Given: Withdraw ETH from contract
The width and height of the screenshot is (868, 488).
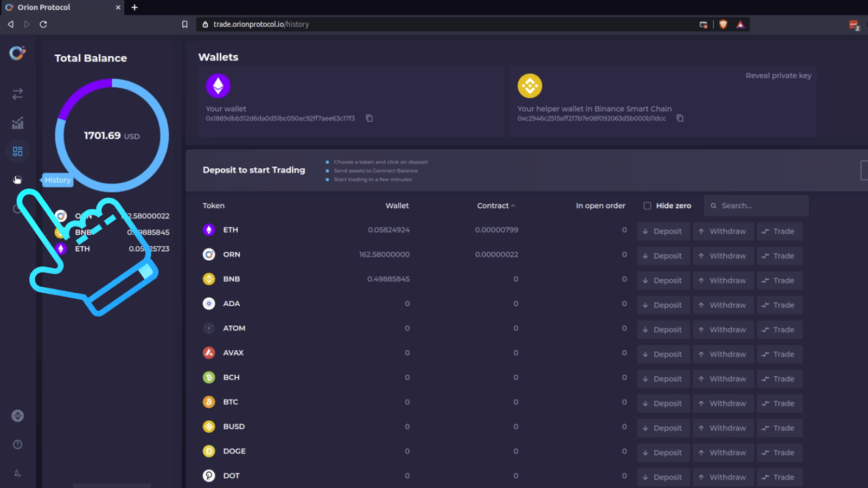Looking at the screenshot, I should [723, 232].
